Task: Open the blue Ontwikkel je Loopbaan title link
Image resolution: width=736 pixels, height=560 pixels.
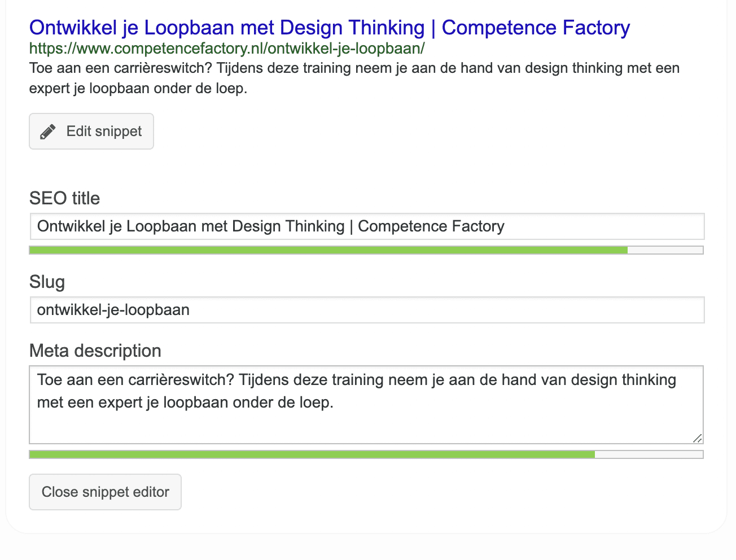Action: click(x=330, y=27)
